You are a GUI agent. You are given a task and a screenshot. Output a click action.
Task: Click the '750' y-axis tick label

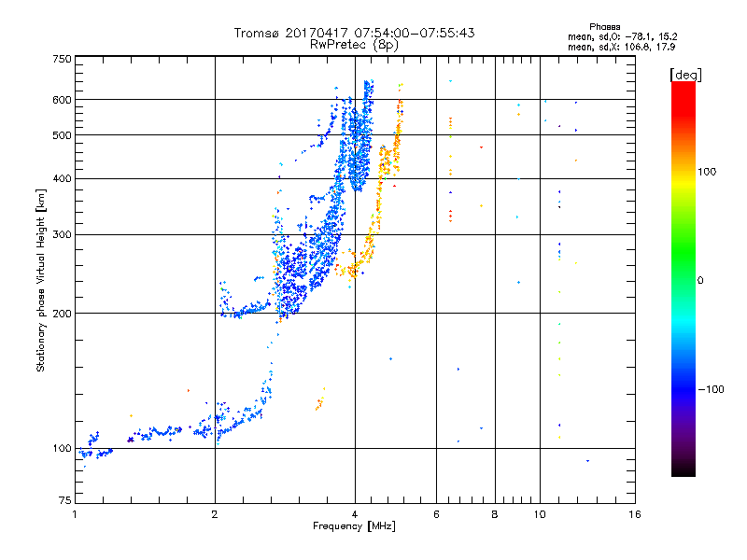[x=63, y=59]
